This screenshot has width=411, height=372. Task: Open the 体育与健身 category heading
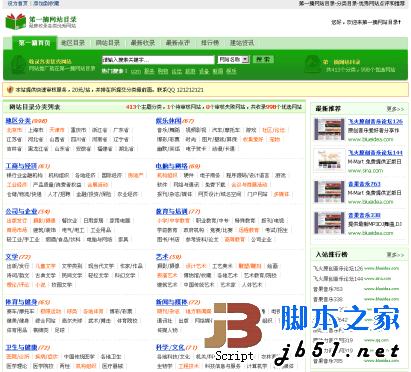tap(21, 302)
